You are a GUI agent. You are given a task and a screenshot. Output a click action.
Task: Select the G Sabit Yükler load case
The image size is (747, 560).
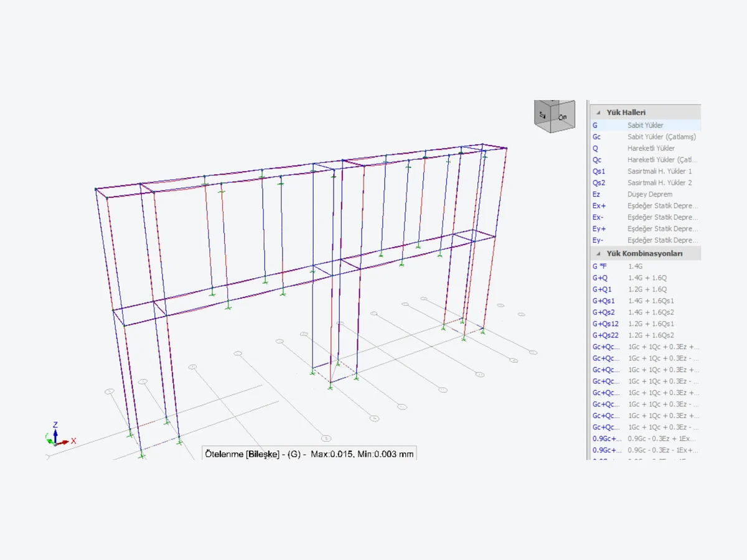click(x=646, y=125)
